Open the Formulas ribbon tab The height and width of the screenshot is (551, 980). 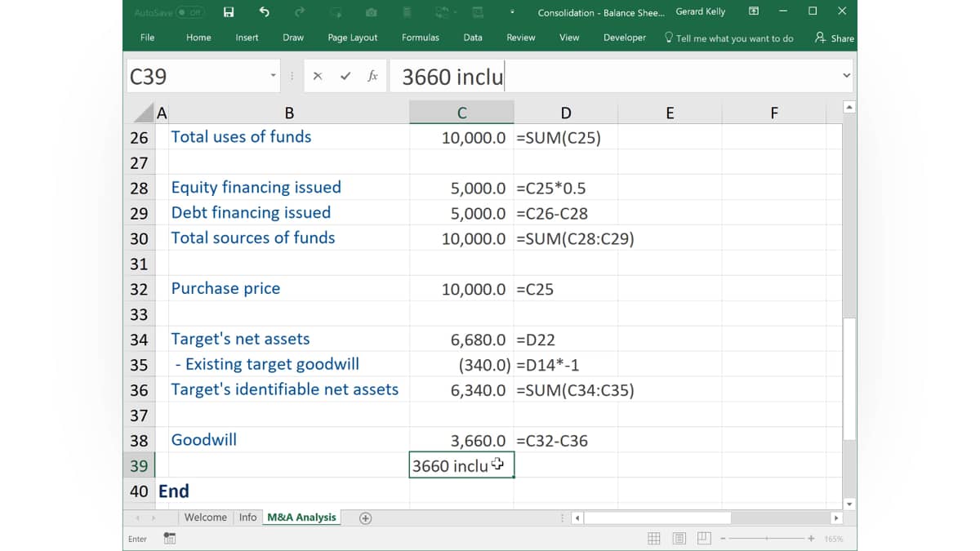pyautogui.click(x=421, y=38)
